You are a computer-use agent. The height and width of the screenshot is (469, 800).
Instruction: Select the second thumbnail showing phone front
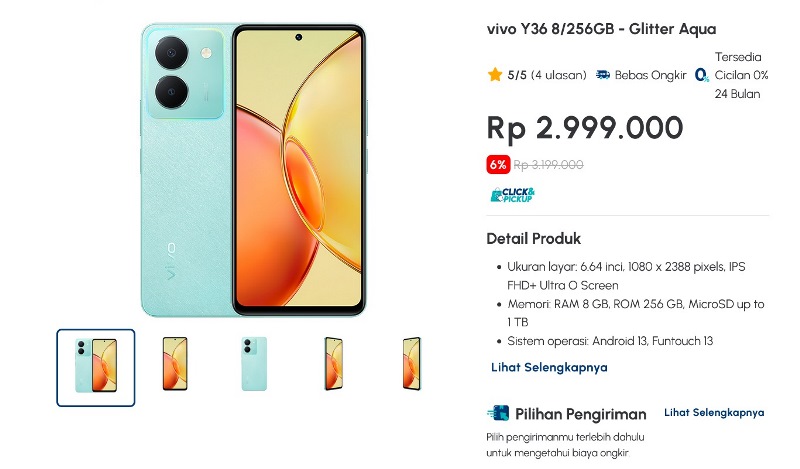(175, 364)
